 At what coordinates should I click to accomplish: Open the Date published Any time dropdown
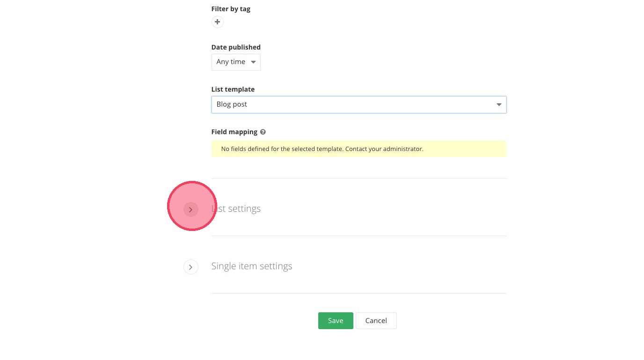click(236, 62)
